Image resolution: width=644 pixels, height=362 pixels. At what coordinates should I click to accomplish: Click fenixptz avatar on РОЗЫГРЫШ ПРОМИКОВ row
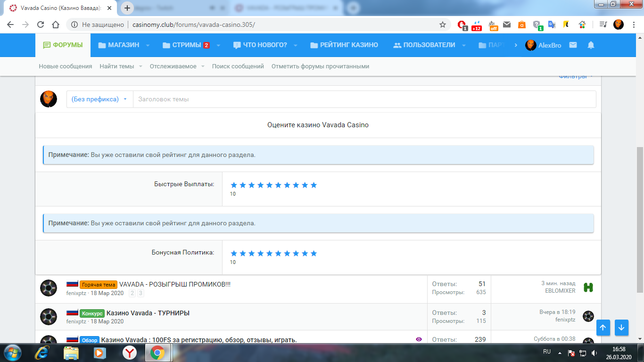click(49, 288)
